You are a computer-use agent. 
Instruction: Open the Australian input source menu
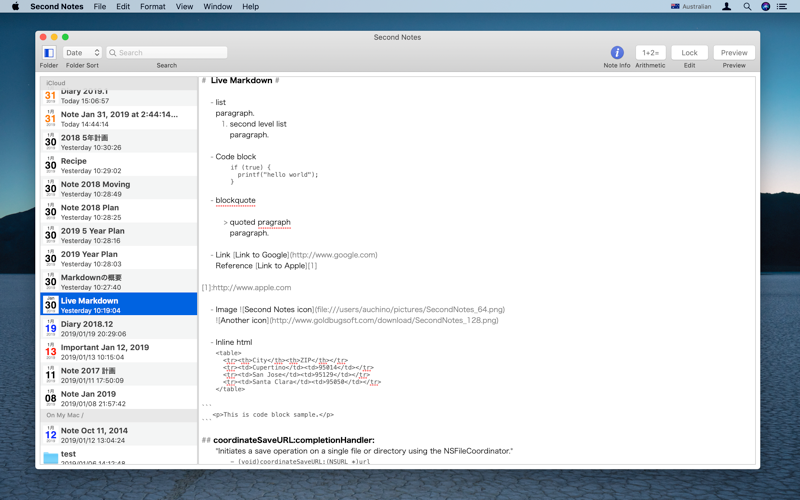691,7
